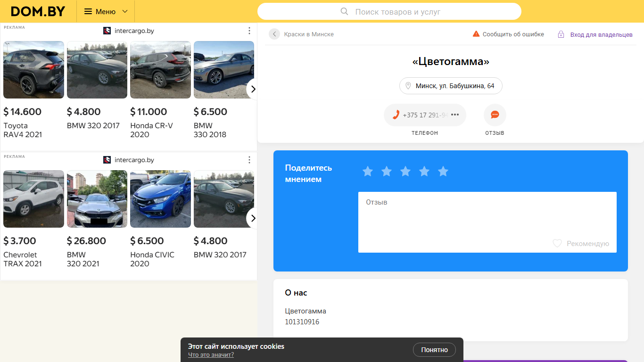
Task: Click Chevrolet TRAX 2021 title text
Action: point(23,259)
